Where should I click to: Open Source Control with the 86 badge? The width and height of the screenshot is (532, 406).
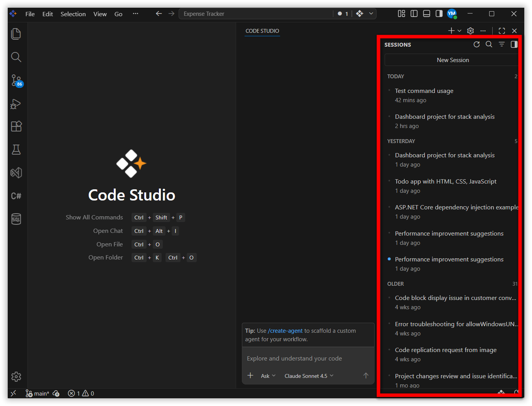point(17,81)
